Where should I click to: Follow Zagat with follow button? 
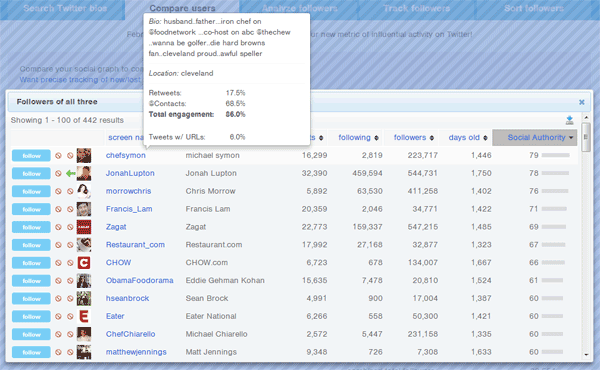pyautogui.click(x=31, y=227)
